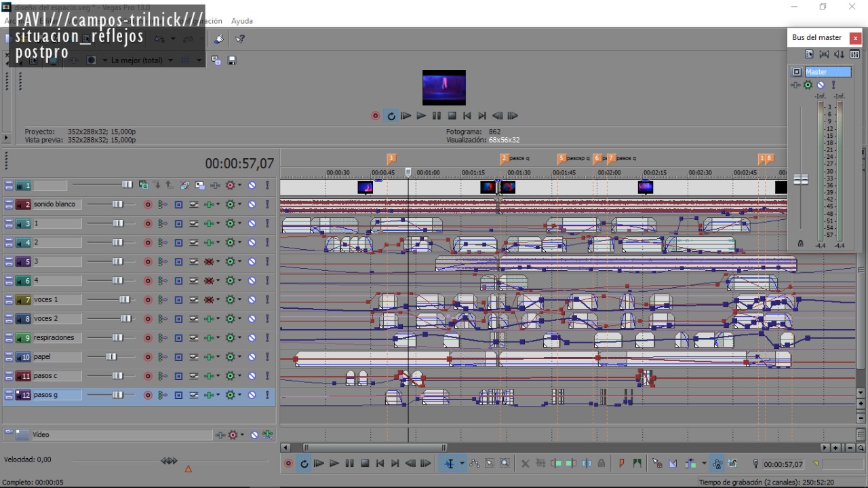868x488 pixels.
Task: Select the zoom edit tool in bottom toolbar
Action: [x=505, y=464]
